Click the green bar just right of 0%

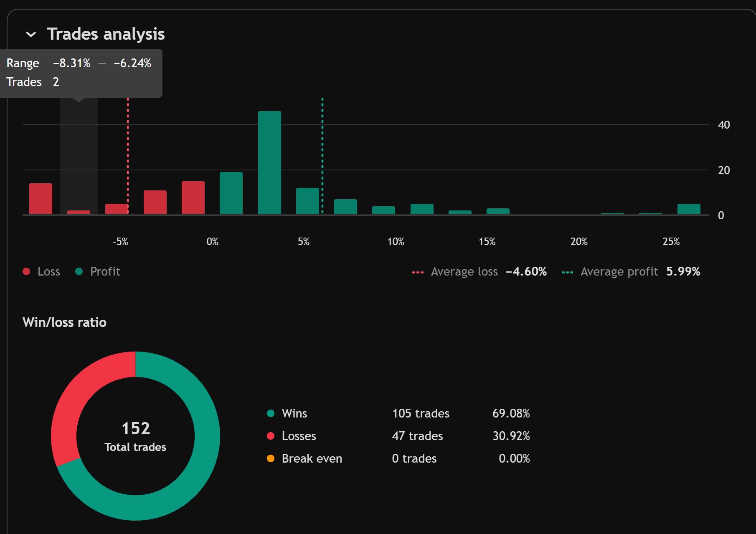tap(231, 193)
